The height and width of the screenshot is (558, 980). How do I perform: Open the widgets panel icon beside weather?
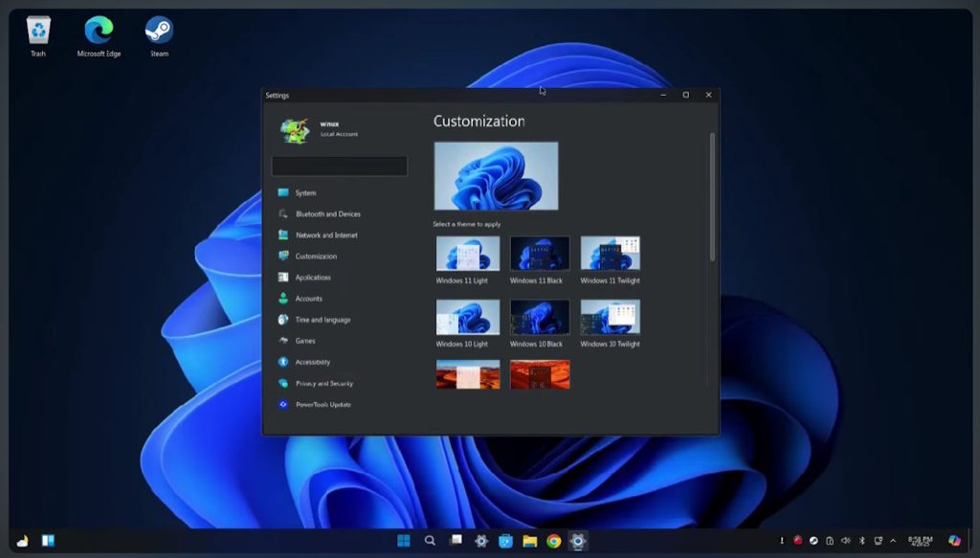[48, 541]
